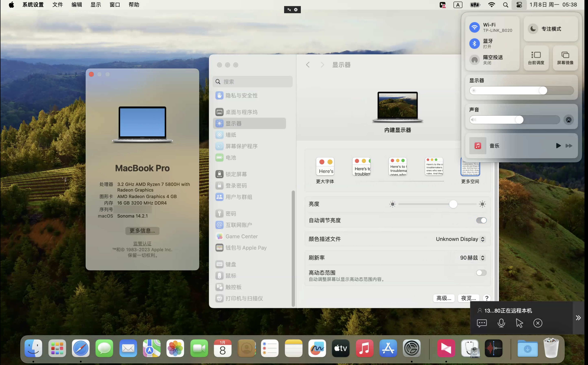588x365 pixels.
Task: Go forward with the right chevron
Action: [322, 65]
